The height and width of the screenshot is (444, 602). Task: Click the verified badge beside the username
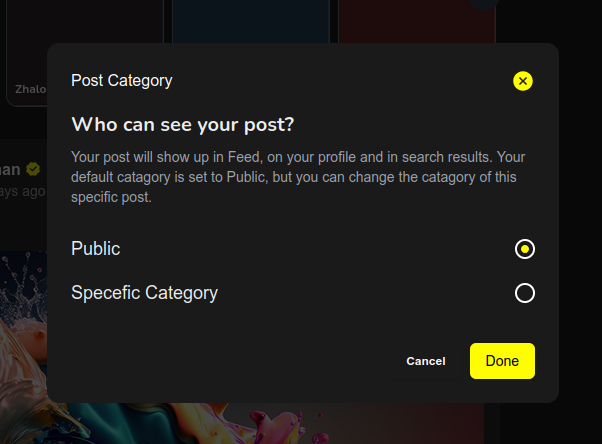pos(33,169)
